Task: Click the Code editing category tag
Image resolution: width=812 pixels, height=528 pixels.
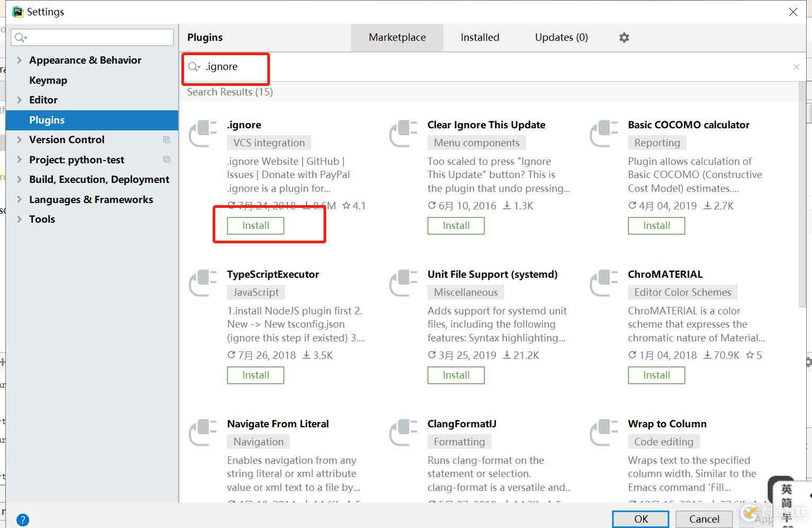Action: (x=663, y=442)
